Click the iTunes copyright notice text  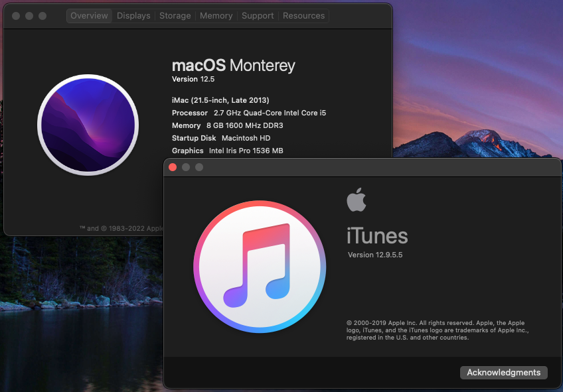click(438, 330)
